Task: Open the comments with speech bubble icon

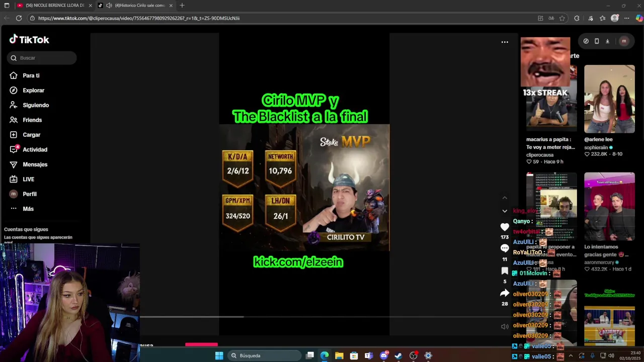Action: [x=505, y=248]
